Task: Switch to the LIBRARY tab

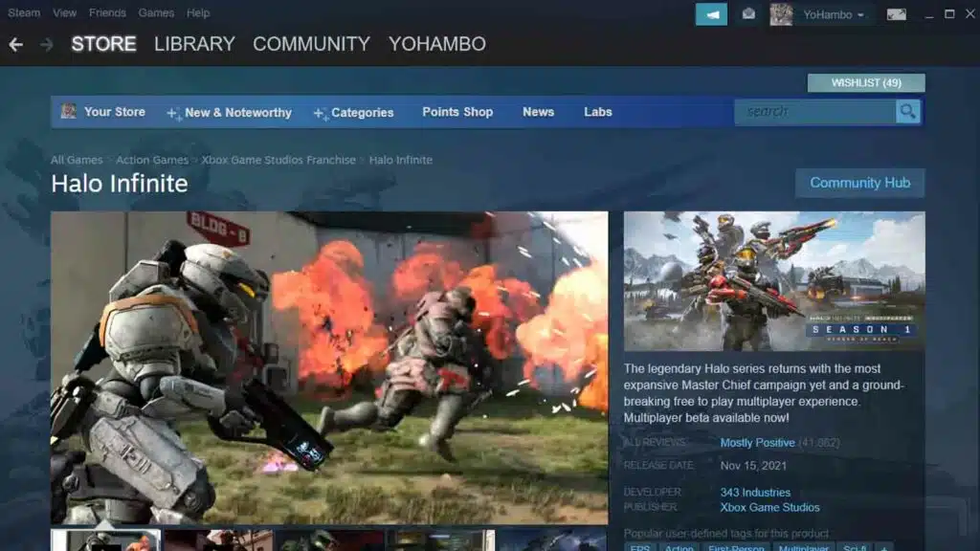Action: click(x=193, y=44)
